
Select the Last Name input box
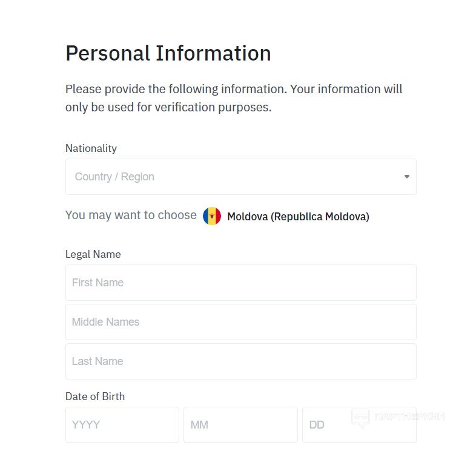click(x=240, y=361)
